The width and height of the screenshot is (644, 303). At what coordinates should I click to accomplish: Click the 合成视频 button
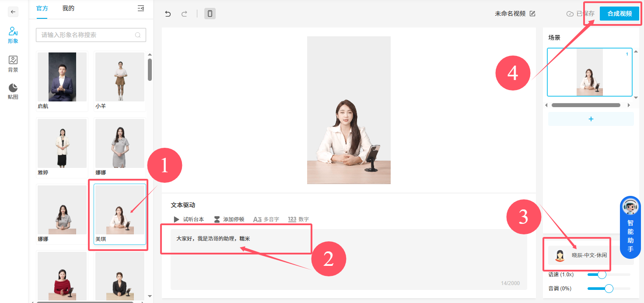pyautogui.click(x=619, y=14)
